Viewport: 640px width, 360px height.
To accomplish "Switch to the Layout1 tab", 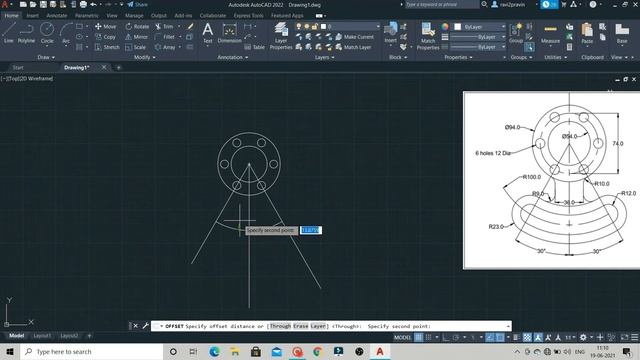I will point(42,336).
